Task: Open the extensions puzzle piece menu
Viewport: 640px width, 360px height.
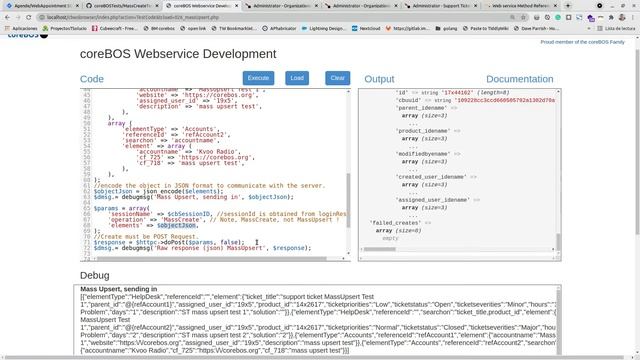Action: [611, 18]
